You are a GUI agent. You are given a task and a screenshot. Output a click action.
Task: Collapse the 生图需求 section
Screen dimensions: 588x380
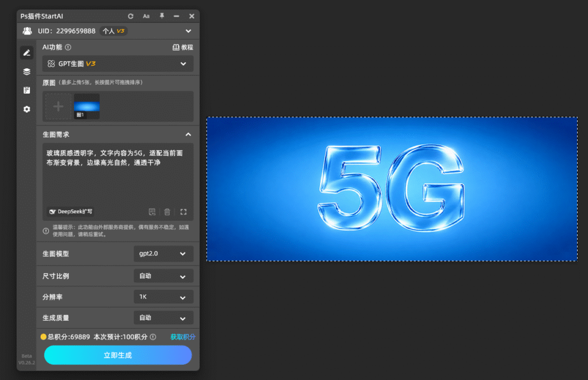[188, 135]
